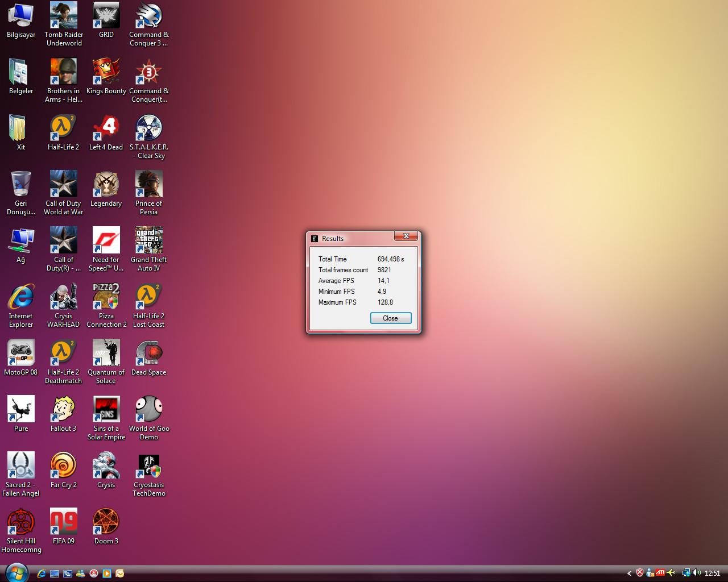Viewport: 728px width, 582px height.
Task: Select the Doom 3 shortcut
Action: [x=106, y=527]
